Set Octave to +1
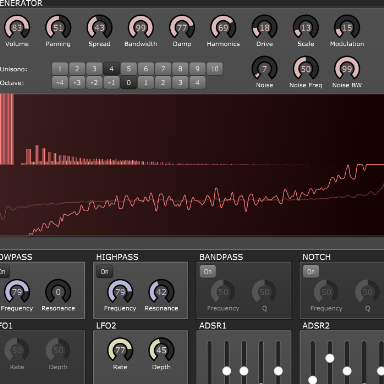 click(146, 83)
